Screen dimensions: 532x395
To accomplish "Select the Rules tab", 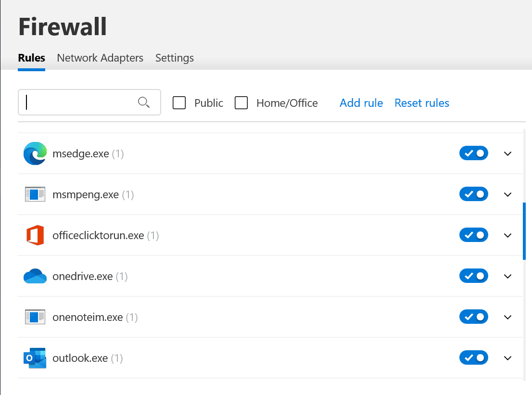I will 32,58.
